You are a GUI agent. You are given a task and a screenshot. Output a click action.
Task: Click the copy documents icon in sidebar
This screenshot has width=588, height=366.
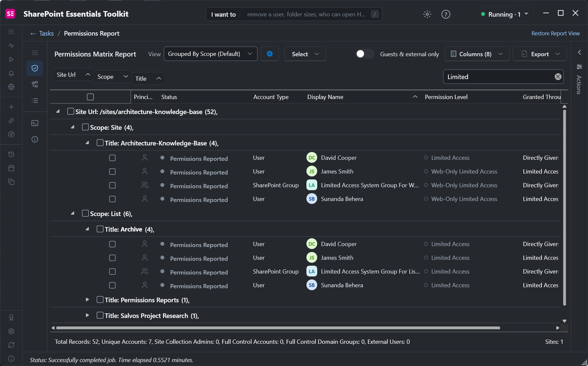tap(11, 182)
